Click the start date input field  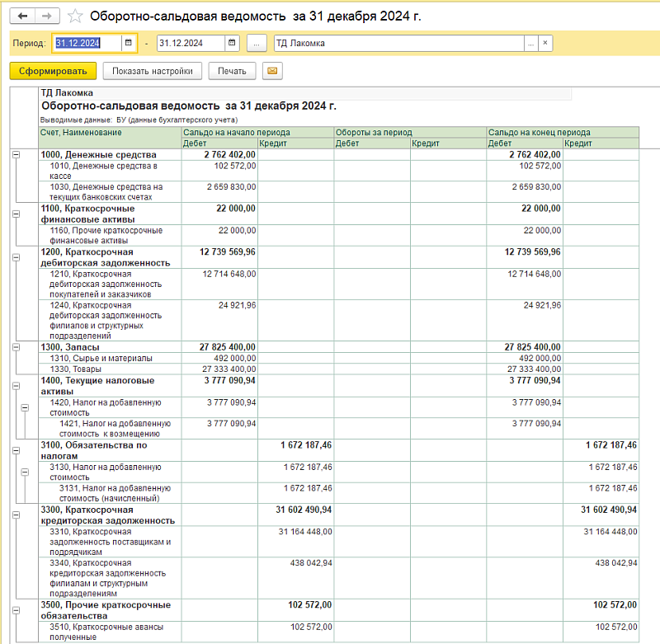pyautogui.click(x=87, y=43)
